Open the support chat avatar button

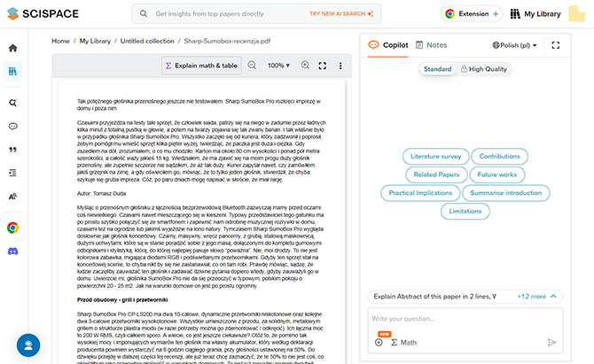click(28, 345)
